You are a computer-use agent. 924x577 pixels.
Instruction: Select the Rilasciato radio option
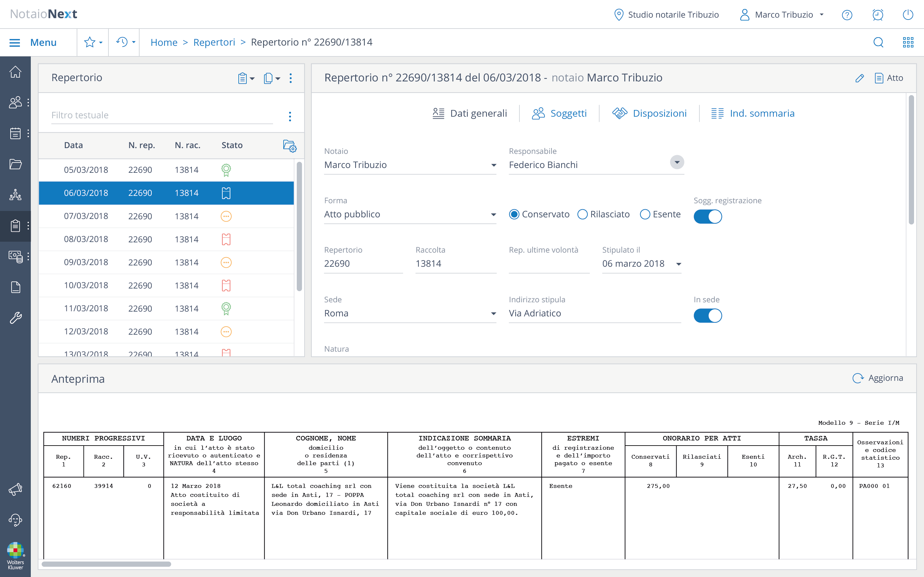click(x=582, y=214)
